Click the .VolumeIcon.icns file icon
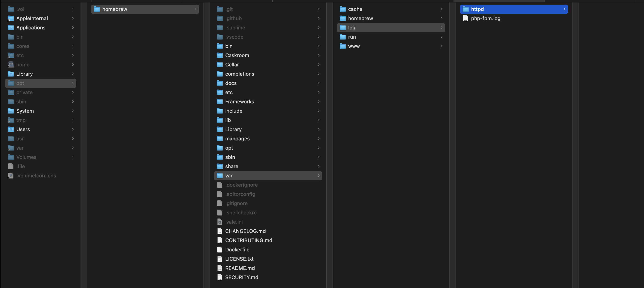Viewport: 644px width, 288px height. click(x=11, y=176)
